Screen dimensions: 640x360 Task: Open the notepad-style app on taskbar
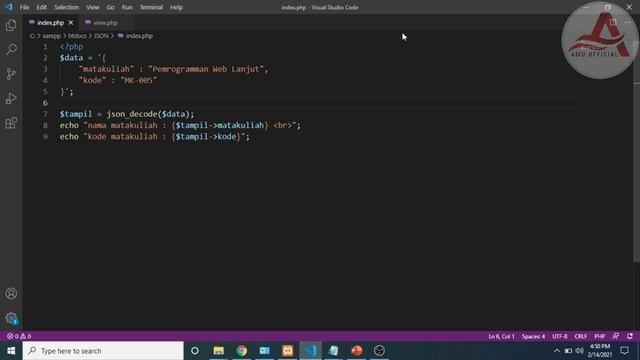[x=333, y=351]
